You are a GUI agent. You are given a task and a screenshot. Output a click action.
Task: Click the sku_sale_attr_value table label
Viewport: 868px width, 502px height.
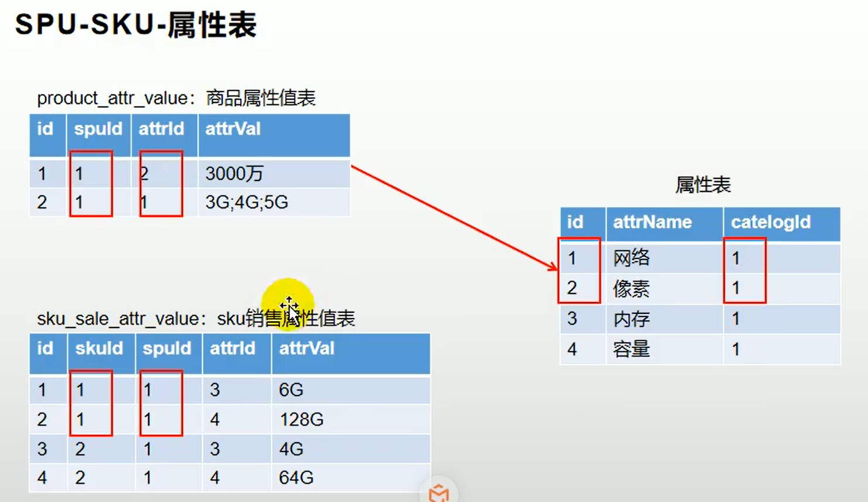195,320
